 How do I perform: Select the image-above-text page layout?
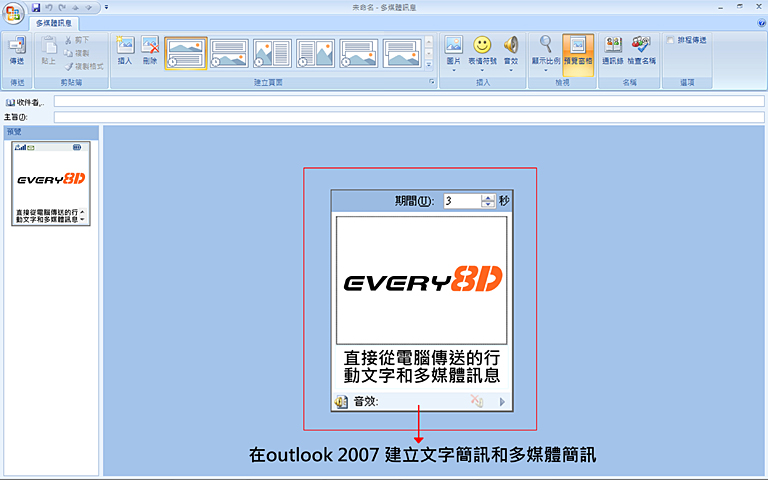[186, 53]
